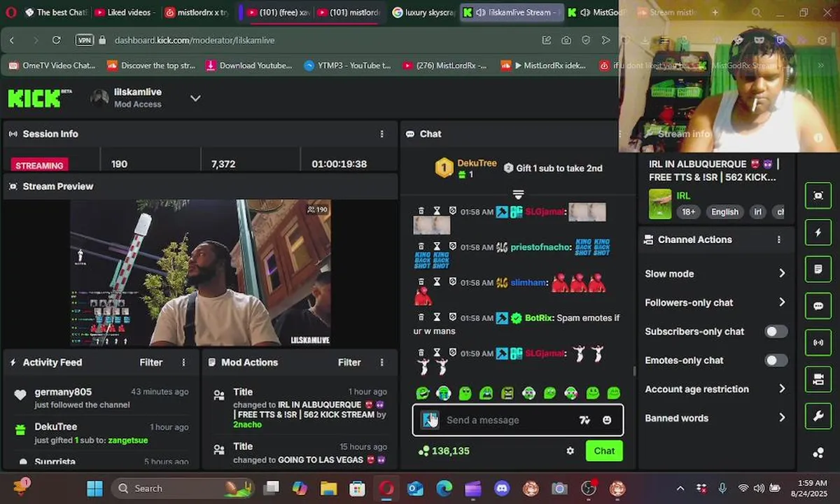Timeout priestofnacho using the hourglass icon
This screenshot has width=840, height=504.
[437, 246]
